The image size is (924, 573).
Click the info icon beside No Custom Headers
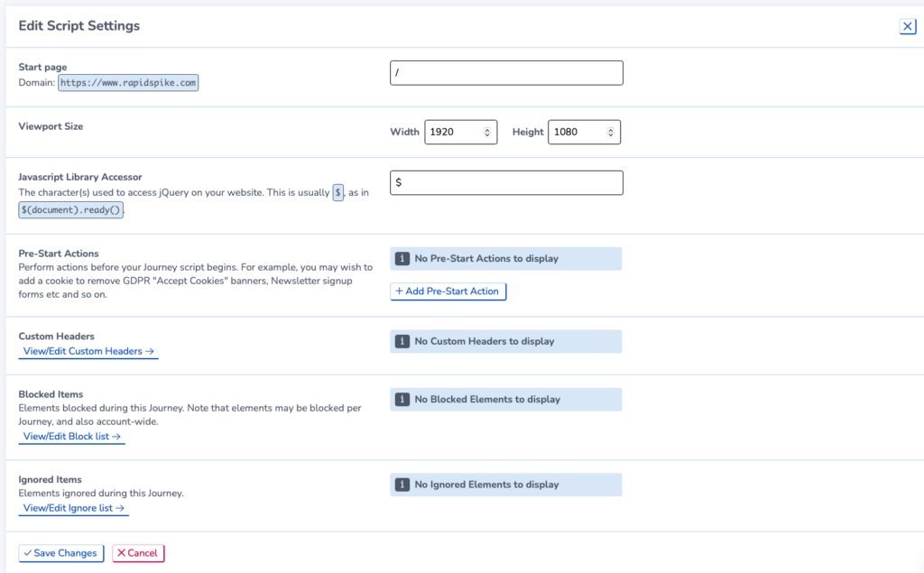point(402,341)
